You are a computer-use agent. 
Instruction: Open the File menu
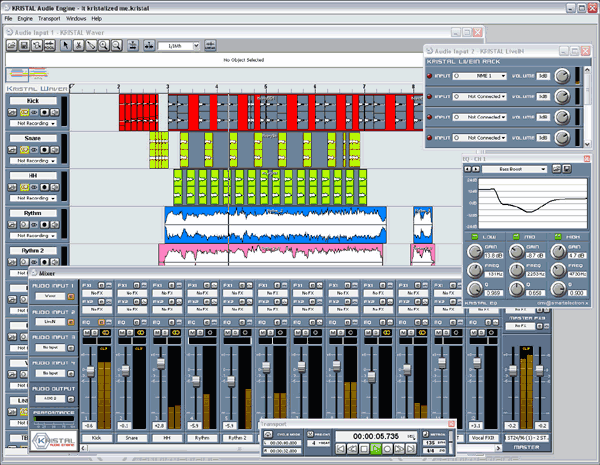click(x=8, y=18)
